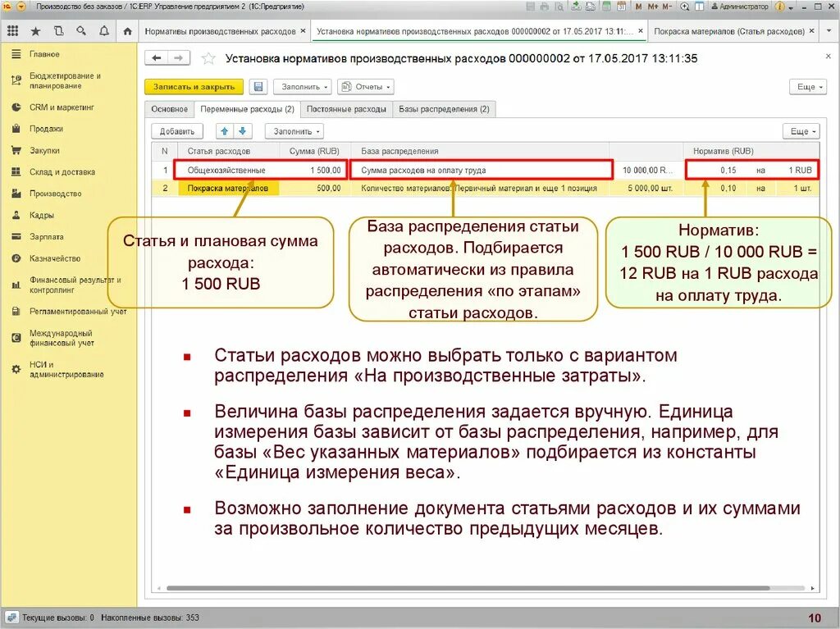This screenshot has height=629, width=840.
Task: Open CRM и маркетинг section
Action: click(x=62, y=107)
